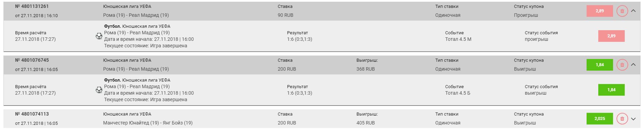Delete coupon № 4801131261 with trash icon
The width and height of the screenshot is (644, 131).
(x=622, y=11)
